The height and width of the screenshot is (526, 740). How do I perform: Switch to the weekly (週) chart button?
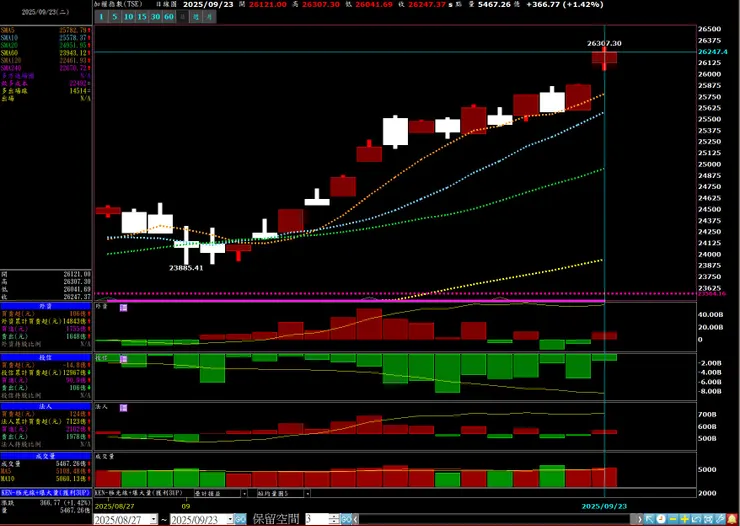[196, 17]
